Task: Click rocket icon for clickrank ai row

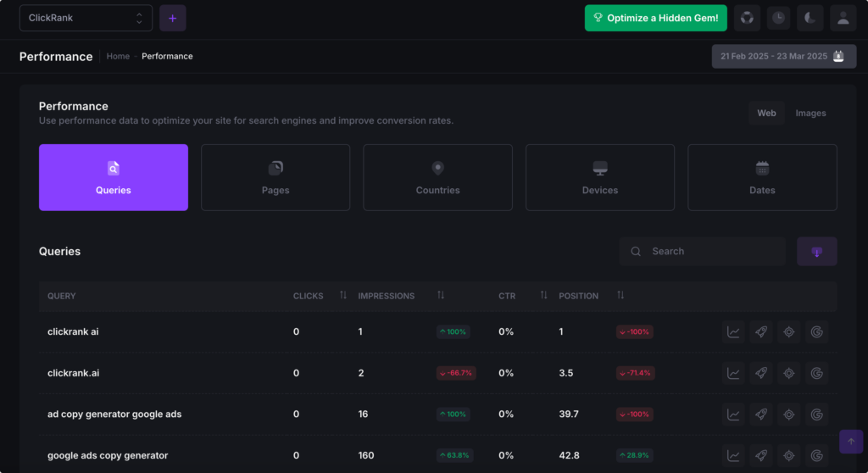Action: (761, 331)
